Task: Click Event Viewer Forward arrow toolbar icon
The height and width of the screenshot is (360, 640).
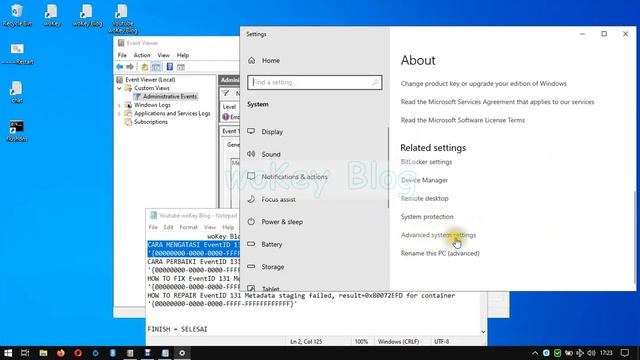Action: [x=130, y=67]
